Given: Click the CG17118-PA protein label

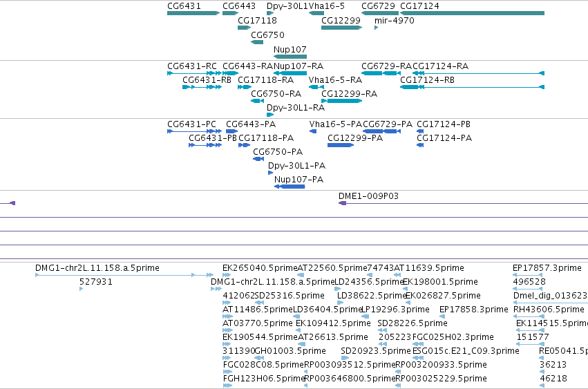Looking at the screenshot, I should pos(266,138).
